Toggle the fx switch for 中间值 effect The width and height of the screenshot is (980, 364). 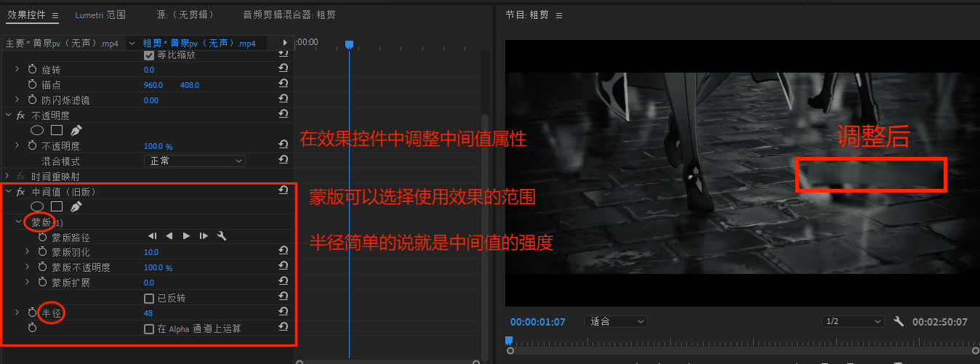(20, 192)
